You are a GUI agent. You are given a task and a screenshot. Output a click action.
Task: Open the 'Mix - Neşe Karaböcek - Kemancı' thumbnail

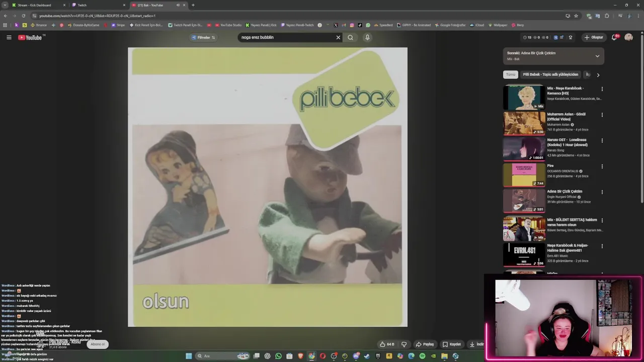[x=524, y=98]
